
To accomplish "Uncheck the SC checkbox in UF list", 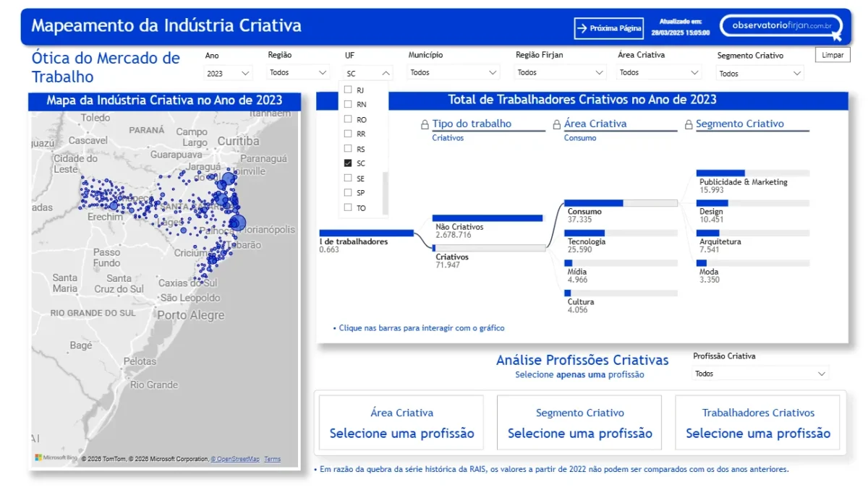I will tap(348, 163).
